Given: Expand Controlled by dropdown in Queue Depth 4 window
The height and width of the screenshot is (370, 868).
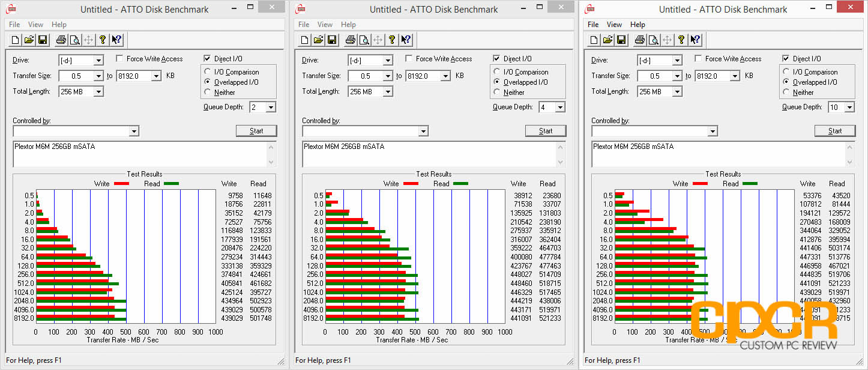Looking at the screenshot, I should [x=423, y=131].
